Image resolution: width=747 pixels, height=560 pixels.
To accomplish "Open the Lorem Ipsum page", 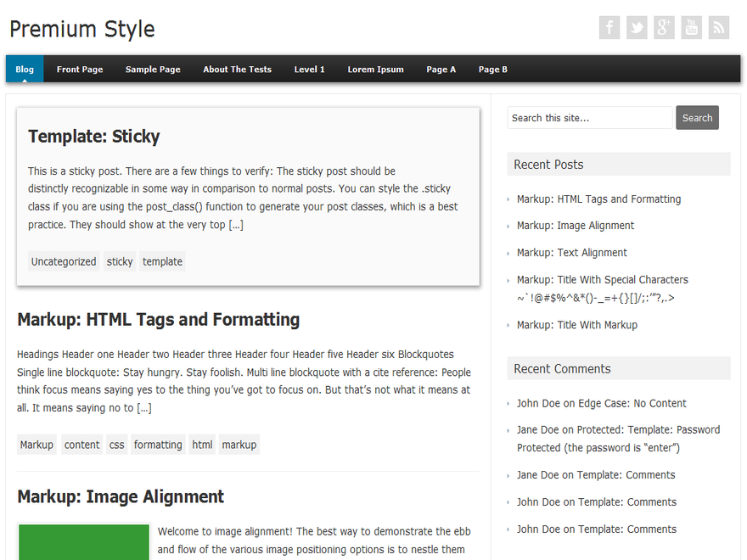I will 375,69.
